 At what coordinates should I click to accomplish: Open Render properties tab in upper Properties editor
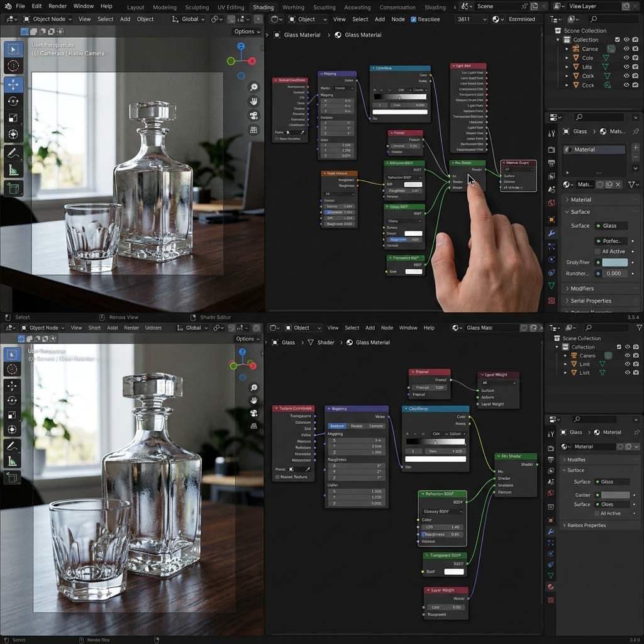552,150
